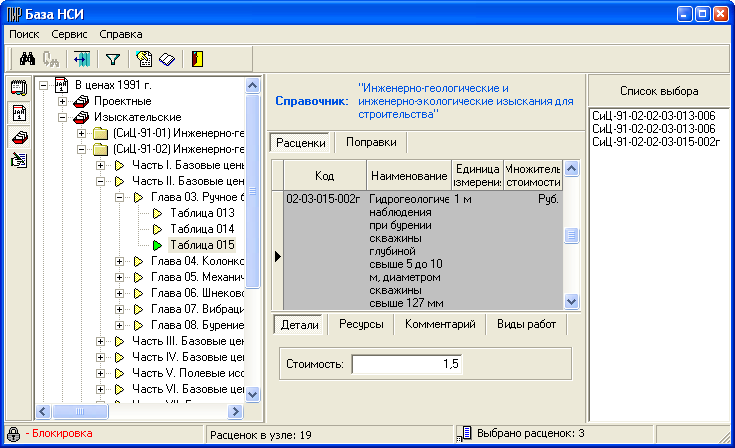
Task: Select the red book stack sidebar icon
Action: (18, 136)
